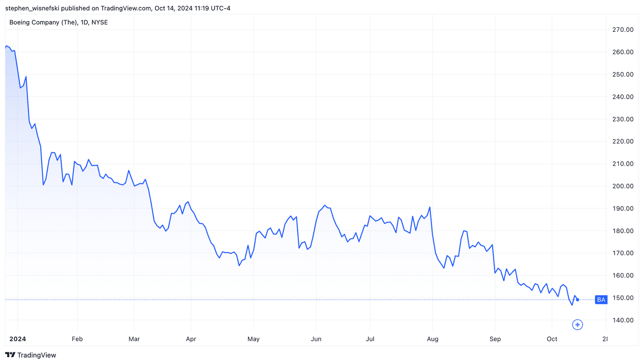Viewport: 644px width, 364px height.
Task: Click the Boeing Company (The), 1D, NYSE title
Action: point(58,22)
